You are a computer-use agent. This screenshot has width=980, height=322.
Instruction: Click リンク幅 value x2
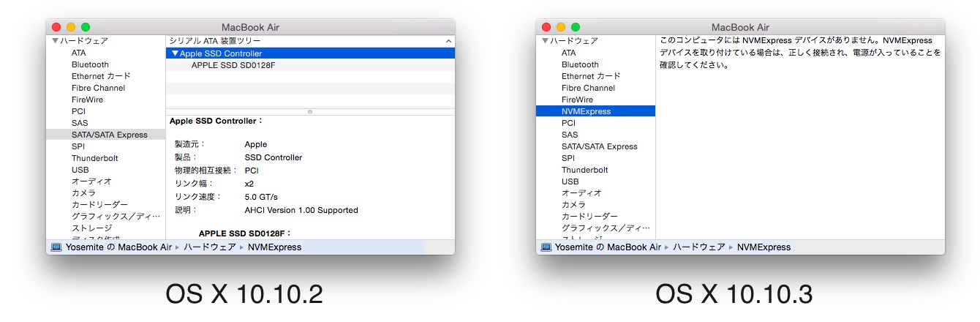pos(249,184)
